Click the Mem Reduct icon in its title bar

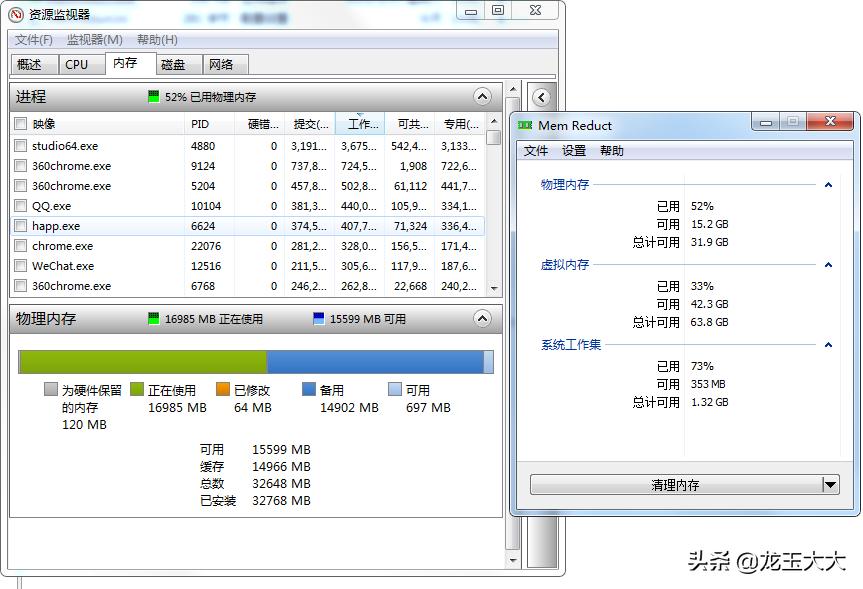tap(524, 121)
